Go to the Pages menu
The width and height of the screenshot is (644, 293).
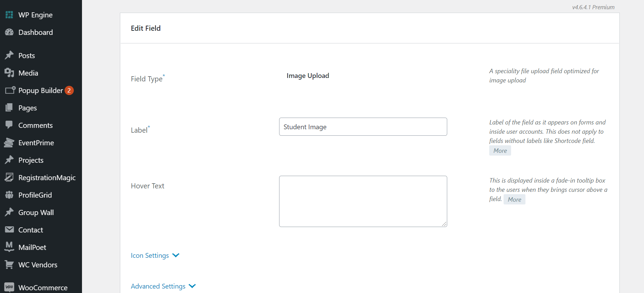[x=27, y=108]
